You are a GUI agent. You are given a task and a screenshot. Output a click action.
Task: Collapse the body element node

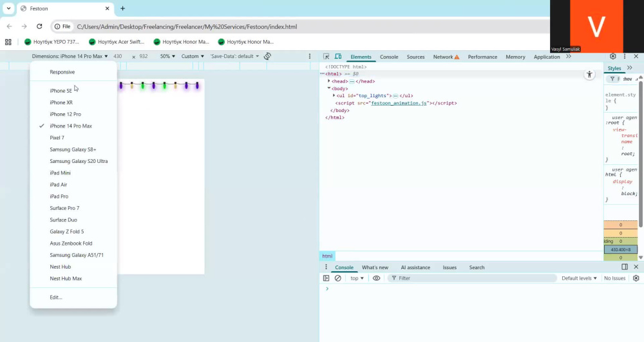point(329,88)
